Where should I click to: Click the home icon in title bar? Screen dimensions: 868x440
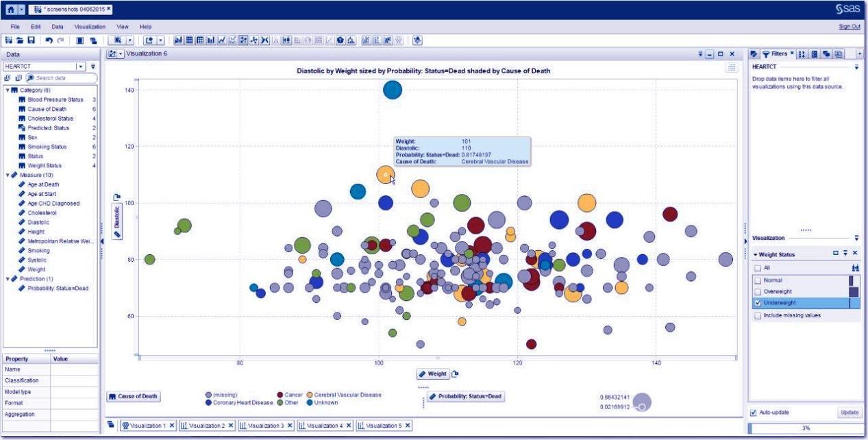pos(10,9)
